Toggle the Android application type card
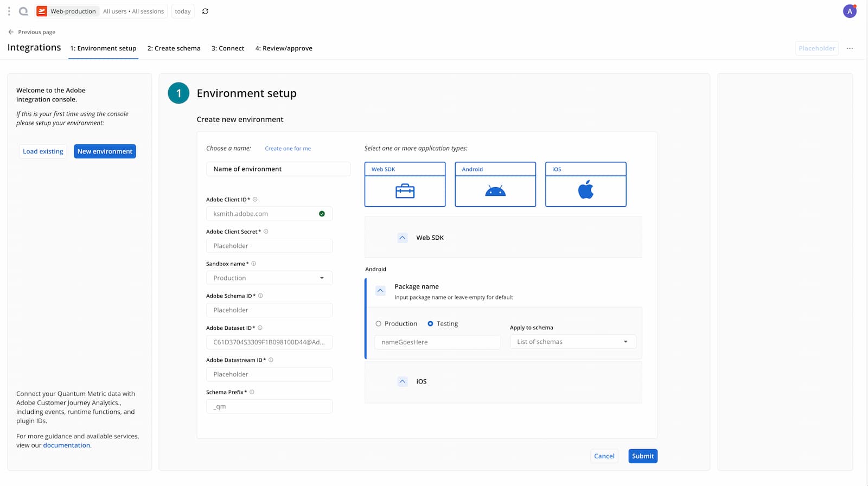The height and width of the screenshot is (486, 868). 495,184
